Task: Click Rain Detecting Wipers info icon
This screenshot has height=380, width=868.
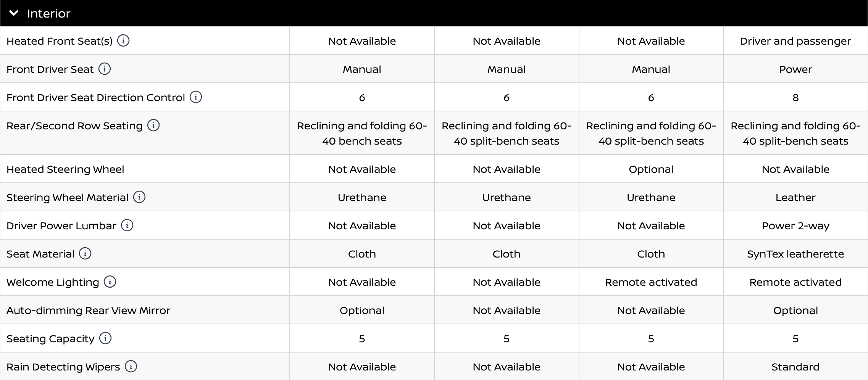Action: tap(131, 366)
